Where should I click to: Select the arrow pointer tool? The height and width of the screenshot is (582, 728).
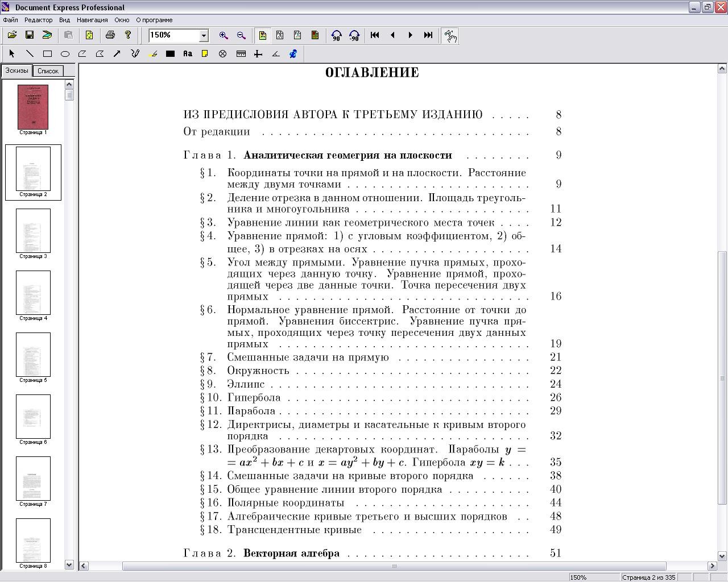12,53
